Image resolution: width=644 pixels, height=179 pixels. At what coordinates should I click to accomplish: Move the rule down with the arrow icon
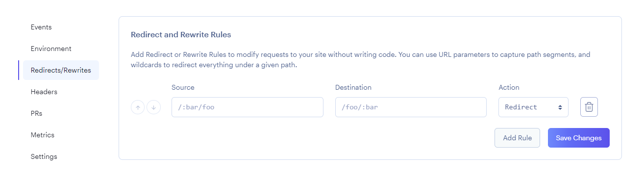click(x=153, y=107)
